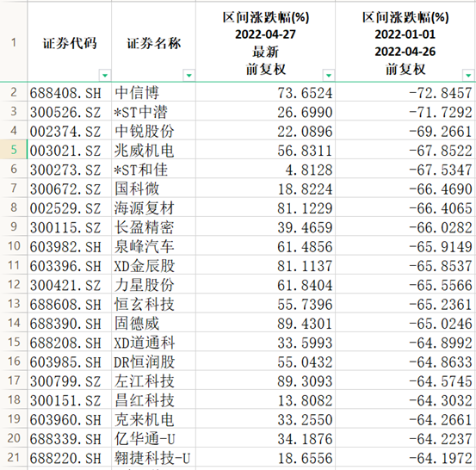Select cell with value 73.6524
The image size is (476, 470).
pyautogui.click(x=266, y=92)
